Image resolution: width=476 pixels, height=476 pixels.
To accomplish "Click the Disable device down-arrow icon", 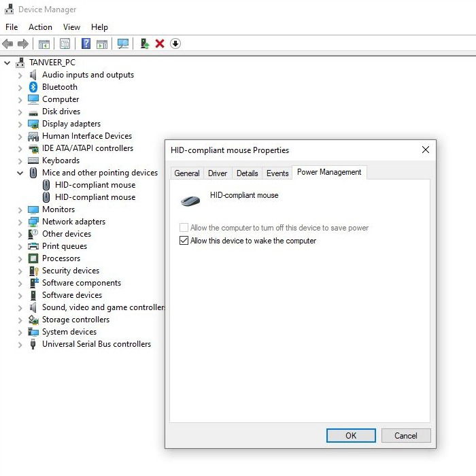I will (175, 44).
